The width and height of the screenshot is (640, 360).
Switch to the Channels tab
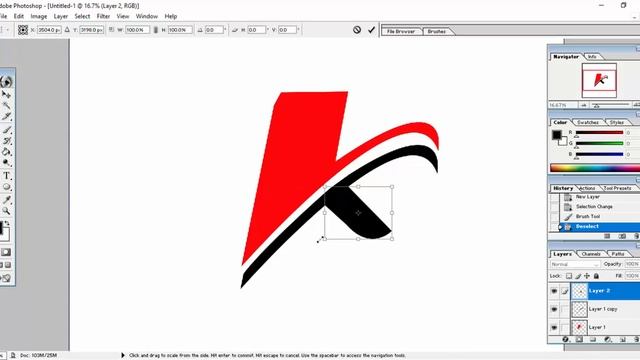591,254
